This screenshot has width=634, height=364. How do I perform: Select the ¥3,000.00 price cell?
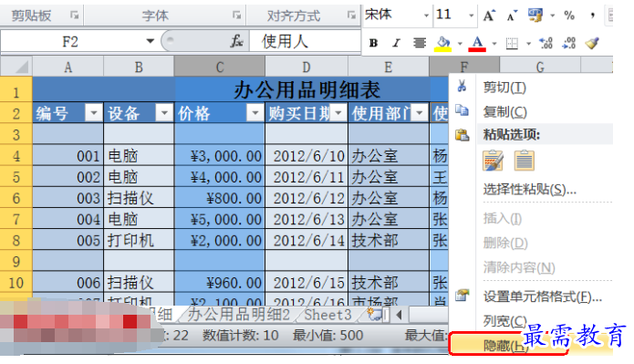tap(220, 156)
